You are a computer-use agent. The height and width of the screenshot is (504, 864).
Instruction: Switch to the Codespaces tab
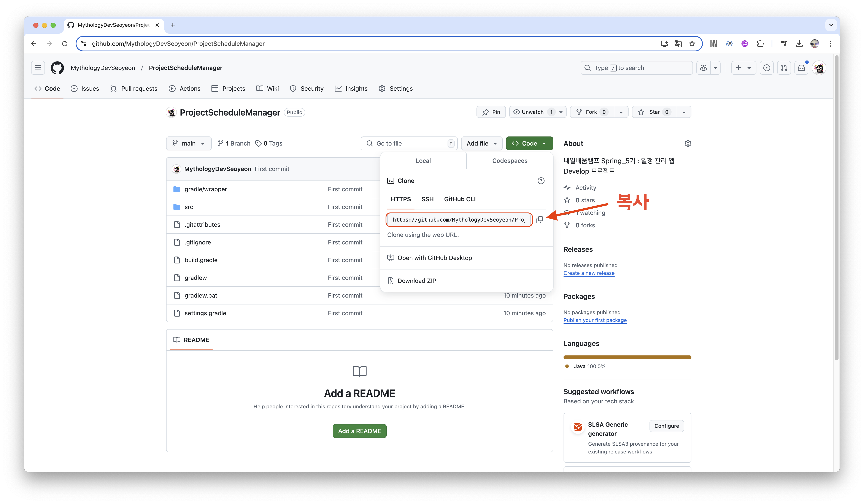pyautogui.click(x=510, y=161)
